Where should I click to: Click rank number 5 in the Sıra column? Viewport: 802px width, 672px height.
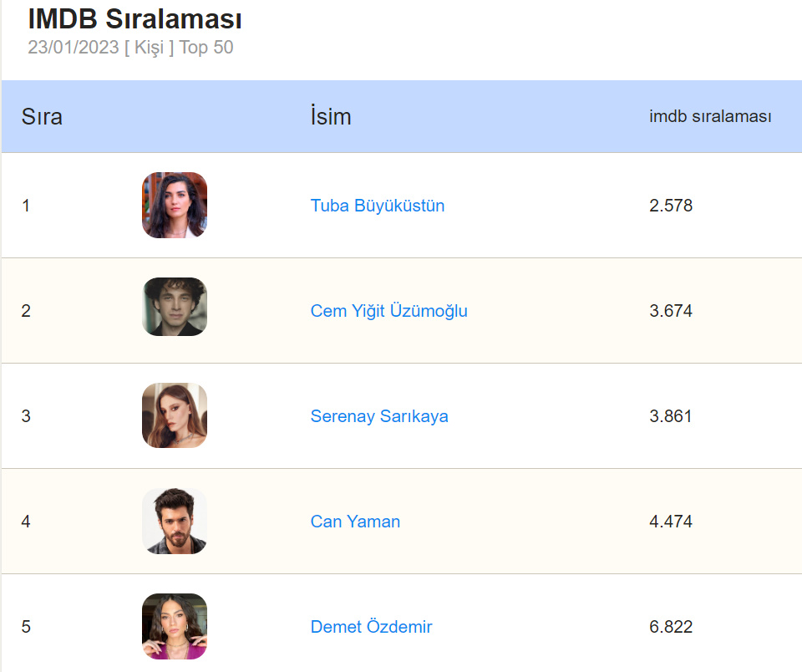point(26,627)
